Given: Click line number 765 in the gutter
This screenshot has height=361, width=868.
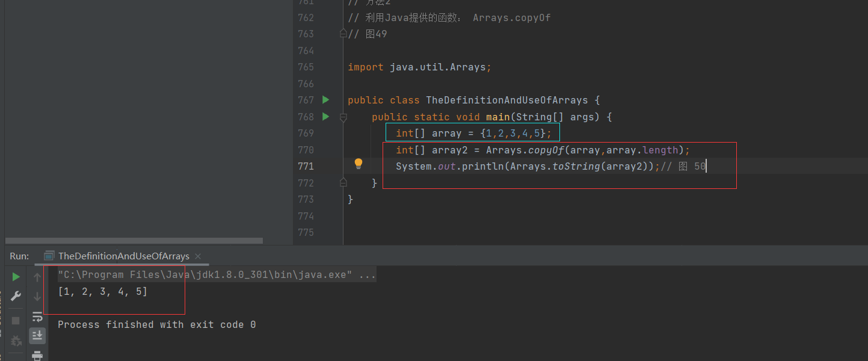Looking at the screenshot, I should click(306, 67).
